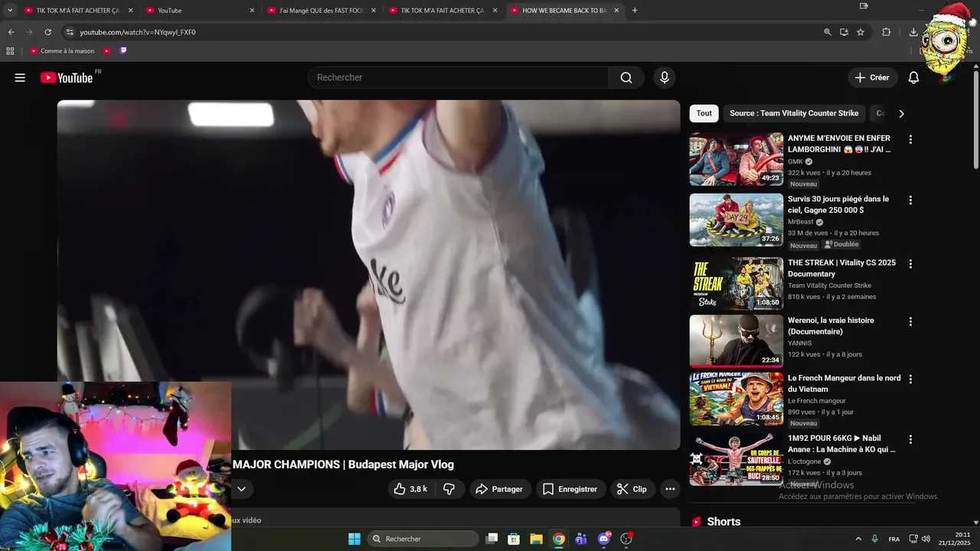
Task: Open Task View on the taskbar
Action: tap(492, 539)
